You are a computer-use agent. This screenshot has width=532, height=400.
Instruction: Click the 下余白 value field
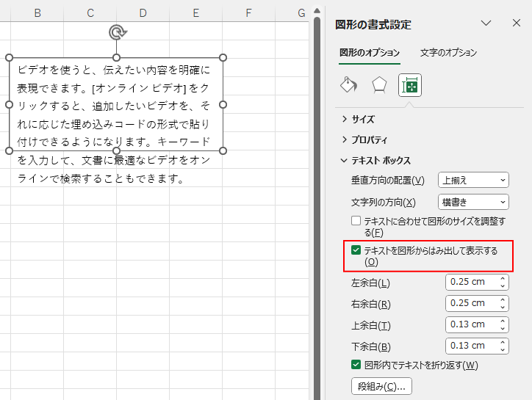pos(471,346)
